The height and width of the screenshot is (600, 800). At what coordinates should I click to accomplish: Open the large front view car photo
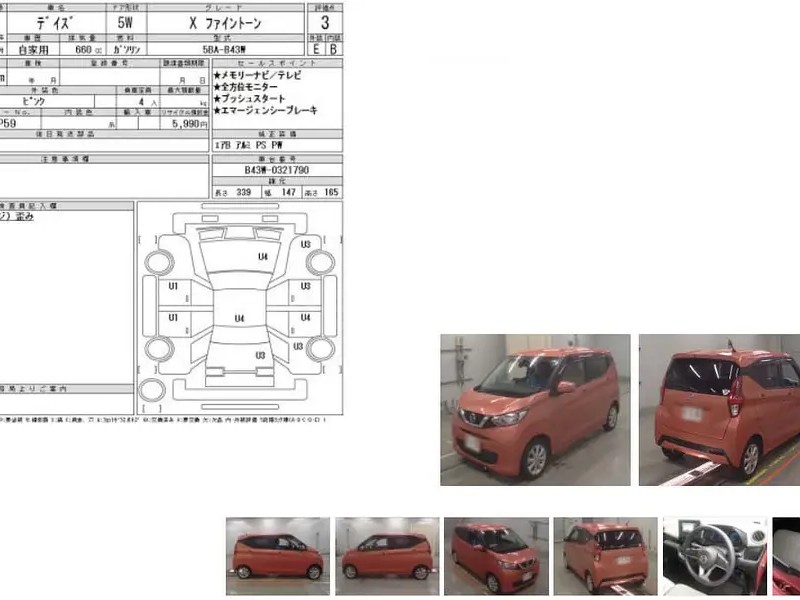click(535, 409)
